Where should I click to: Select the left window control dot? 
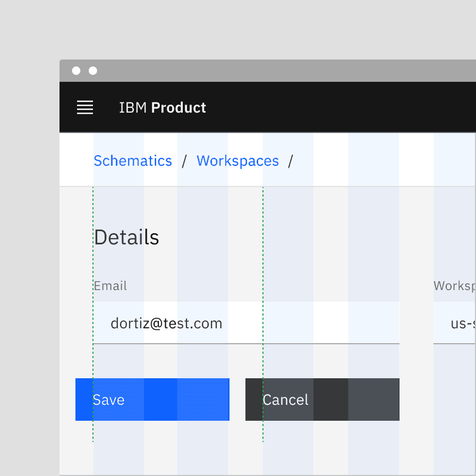pyautogui.click(x=76, y=70)
